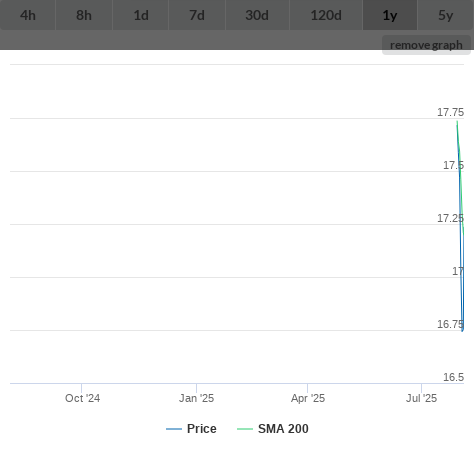Select the 7d range tab

(197, 15)
